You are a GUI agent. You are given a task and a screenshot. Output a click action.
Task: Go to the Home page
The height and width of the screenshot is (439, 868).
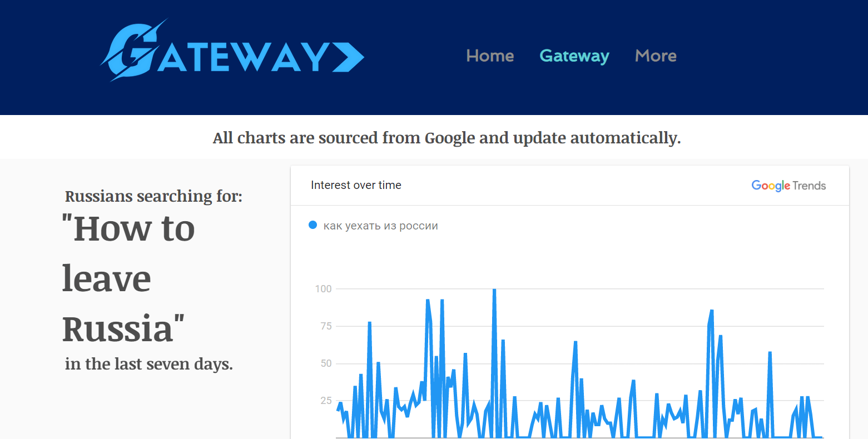point(490,56)
